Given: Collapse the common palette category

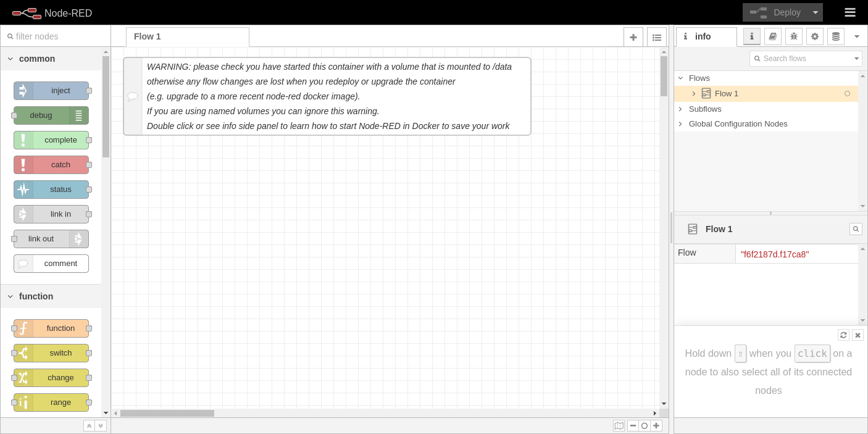Looking at the screenshot, I should [10, 59].
